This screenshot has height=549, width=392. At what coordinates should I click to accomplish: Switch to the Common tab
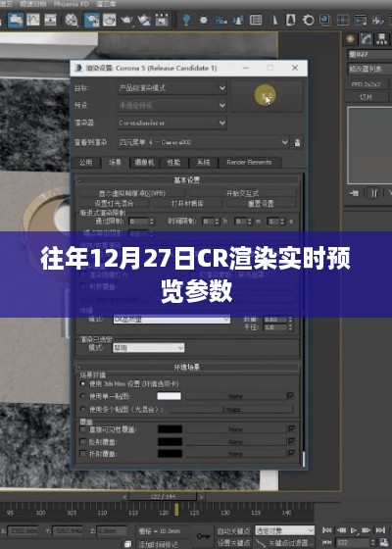click(x=86, y=162)
